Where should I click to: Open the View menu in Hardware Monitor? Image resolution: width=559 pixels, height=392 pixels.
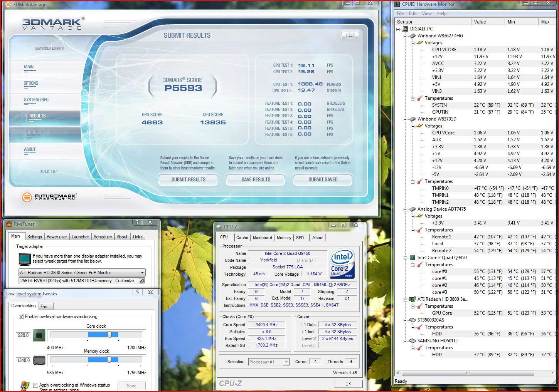[427, 13]
